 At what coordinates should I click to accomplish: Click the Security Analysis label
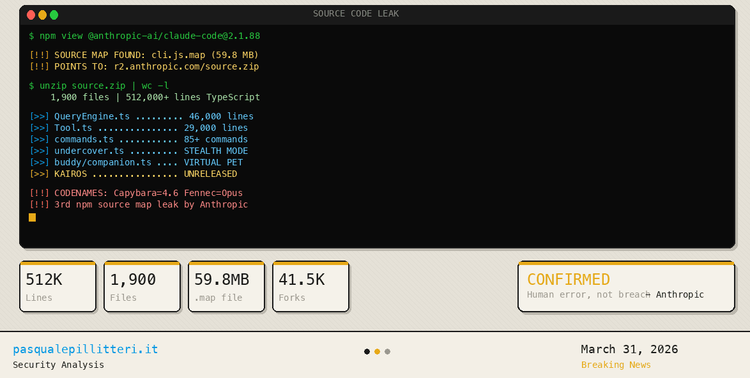pos(58,365)
